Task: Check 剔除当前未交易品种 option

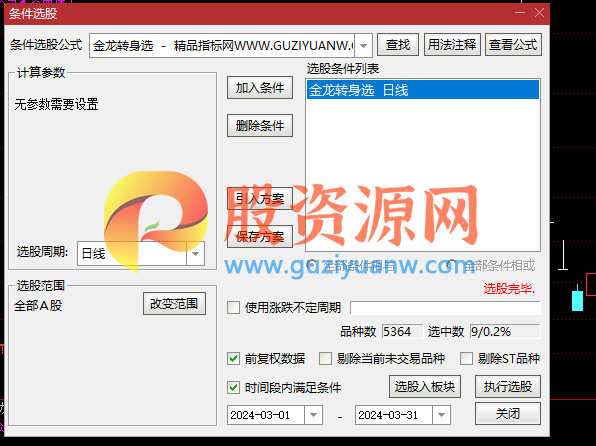Action: pos(325,358)
